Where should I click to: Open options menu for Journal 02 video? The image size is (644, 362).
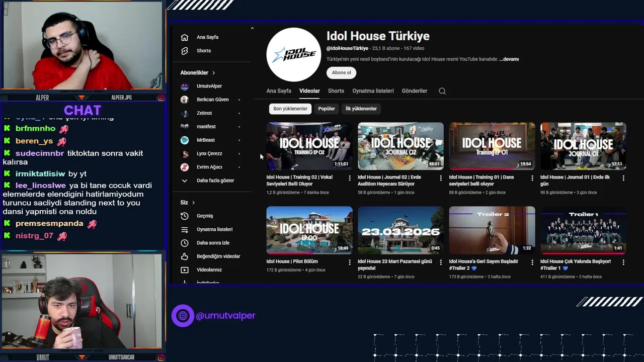(441, 178)
